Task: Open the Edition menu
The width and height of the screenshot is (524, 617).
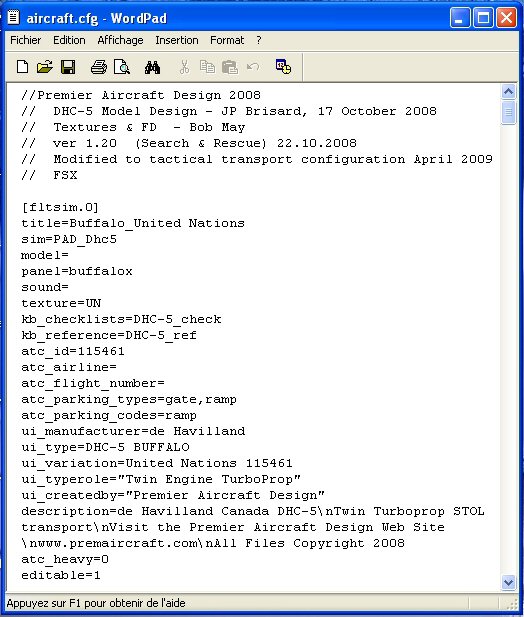Action: [69, 40]
